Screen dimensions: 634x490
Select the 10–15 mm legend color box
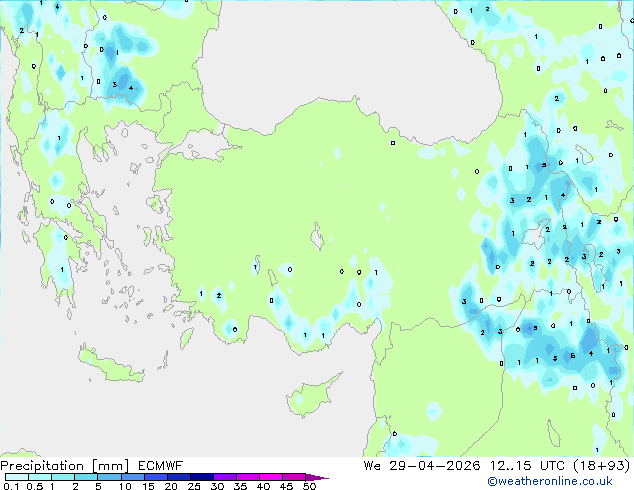[x=132, y=477]
